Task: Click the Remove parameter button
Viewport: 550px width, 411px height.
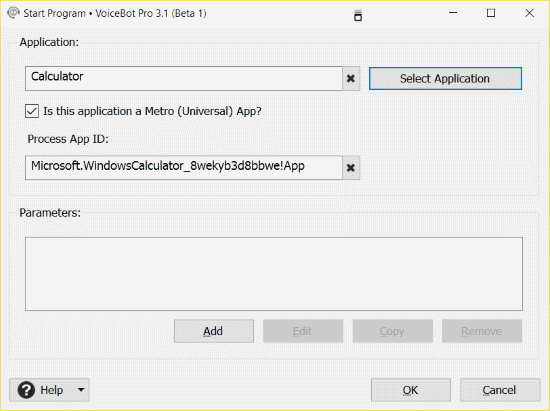Action: pyautogui.click(x=482, y=331)
